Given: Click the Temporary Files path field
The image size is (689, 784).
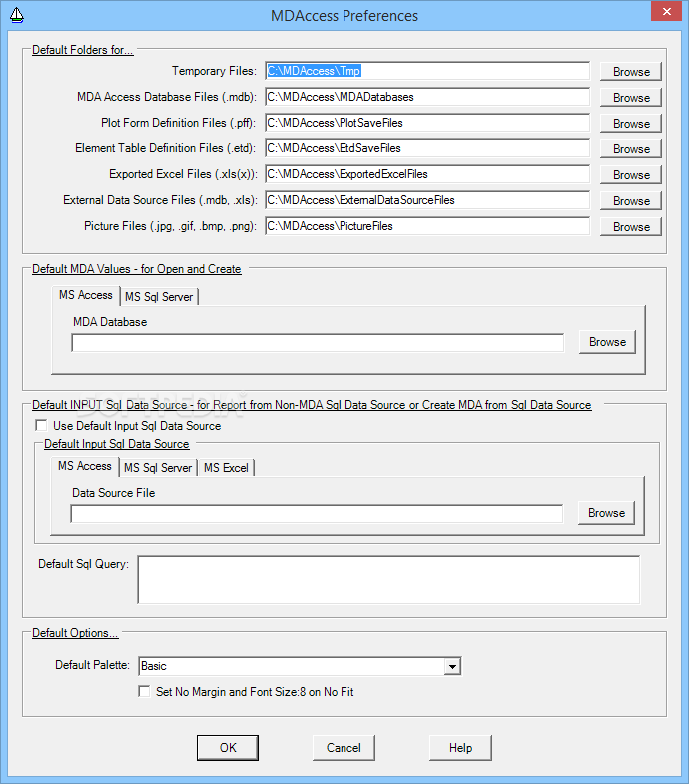Looking at the screenshot, I should tap(427, 71).
